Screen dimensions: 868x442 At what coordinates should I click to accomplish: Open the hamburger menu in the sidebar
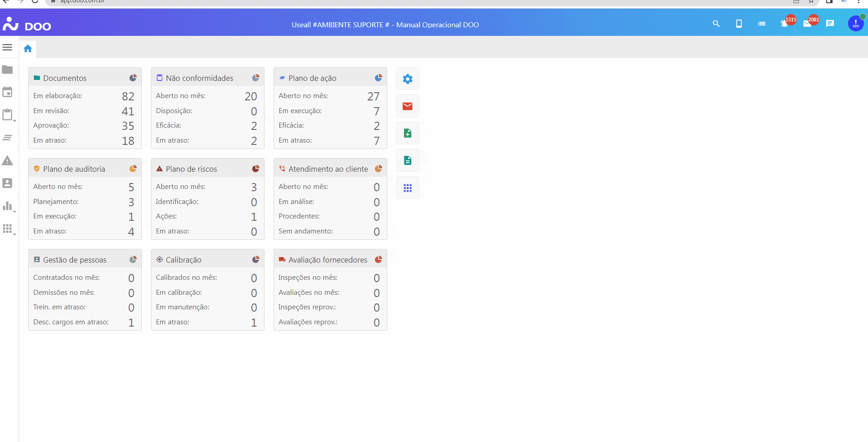7,47
